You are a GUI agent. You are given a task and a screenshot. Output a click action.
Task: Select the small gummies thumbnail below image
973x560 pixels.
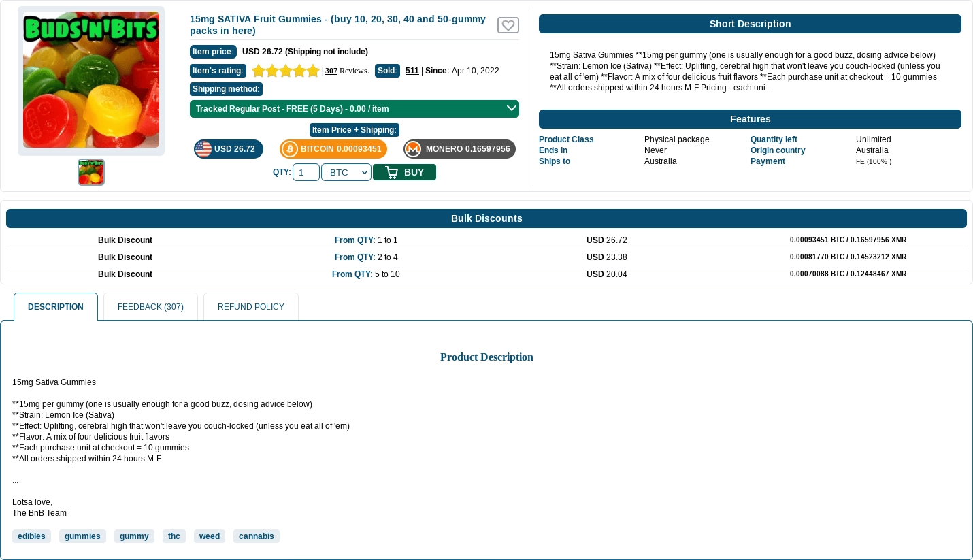91,172
